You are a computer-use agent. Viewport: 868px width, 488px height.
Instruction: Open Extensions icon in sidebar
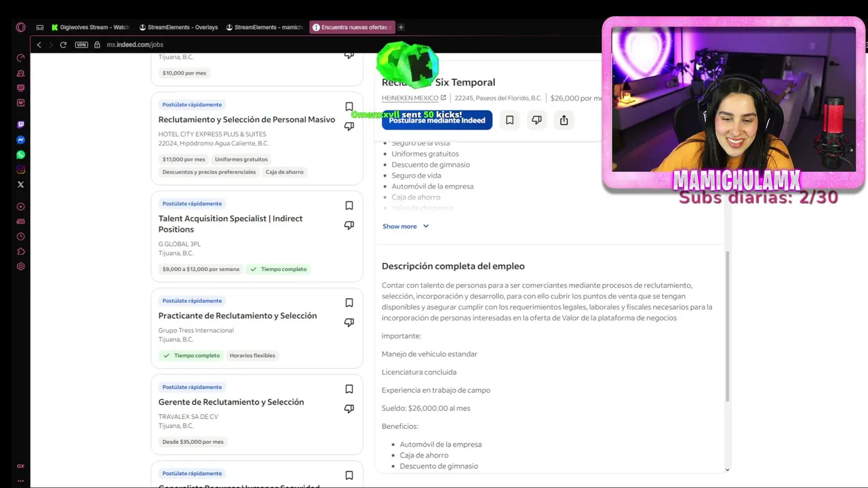[21, 251]
